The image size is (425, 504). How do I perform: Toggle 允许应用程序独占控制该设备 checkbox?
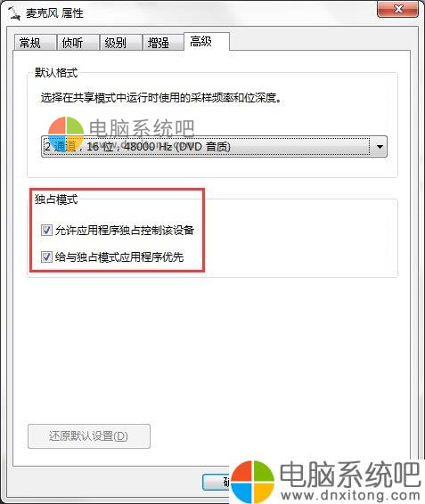(x=46, y=230)
